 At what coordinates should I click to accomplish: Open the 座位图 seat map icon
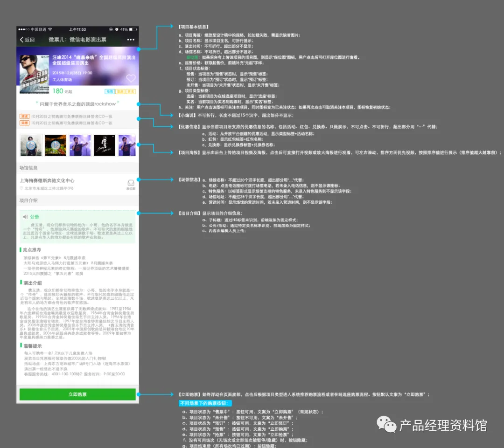[131, 184]
